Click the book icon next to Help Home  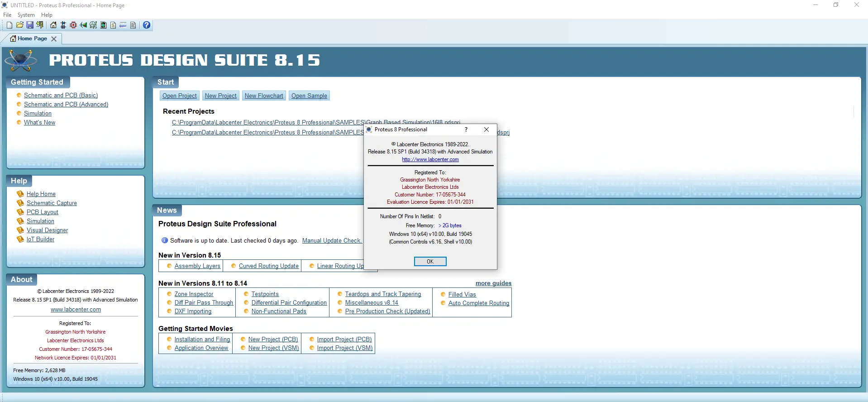20,194
